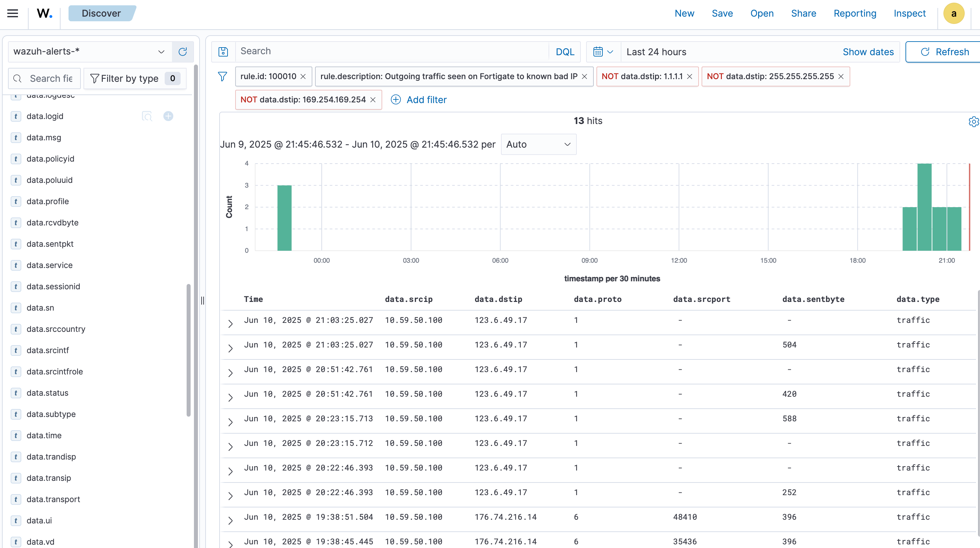Click the Last 24 hours time range
Screen dimensions: 980x548
click(x=656, y=52)
